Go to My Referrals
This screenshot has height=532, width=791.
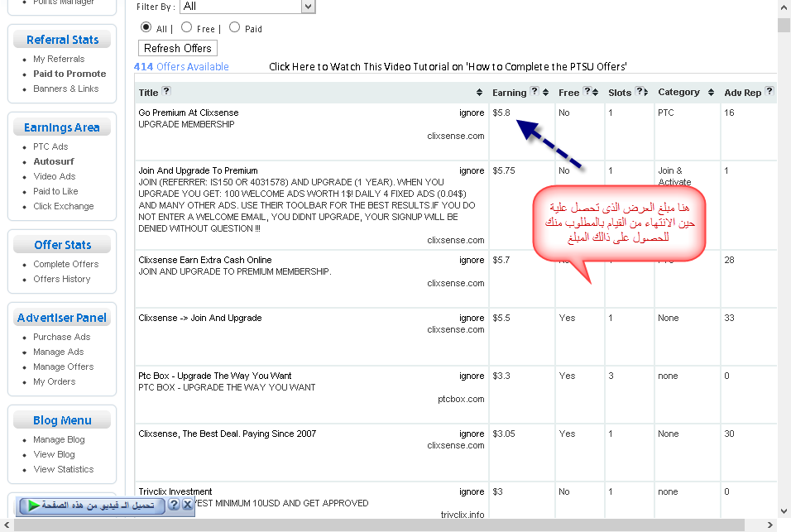(59, 59)
